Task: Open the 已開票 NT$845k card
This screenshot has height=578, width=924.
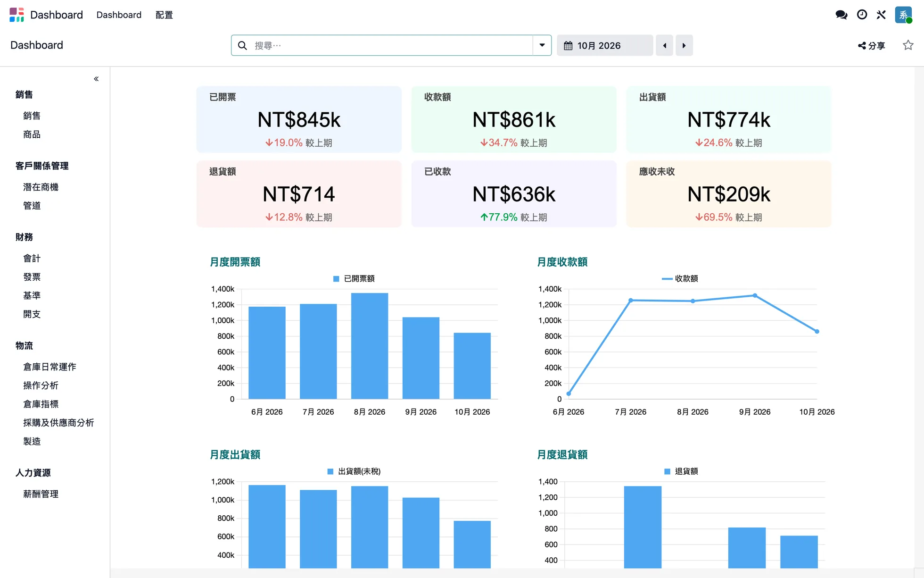Action: coord(299,119)
